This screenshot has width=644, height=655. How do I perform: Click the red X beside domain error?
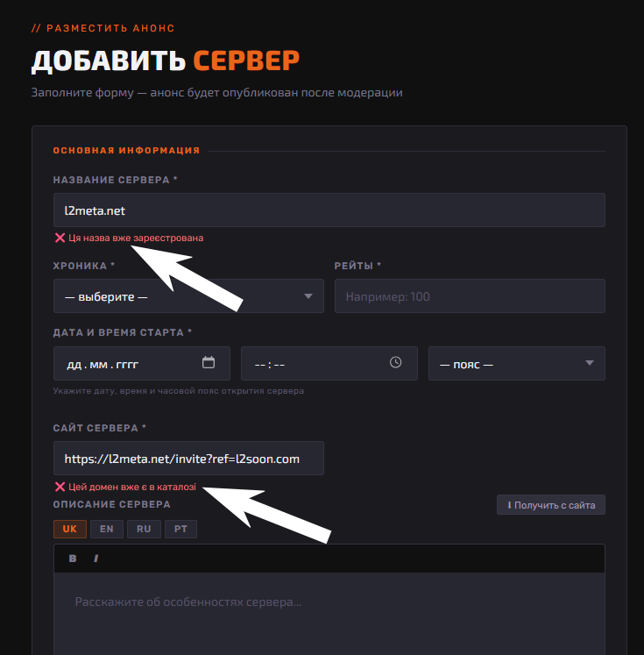pos(60,487)
